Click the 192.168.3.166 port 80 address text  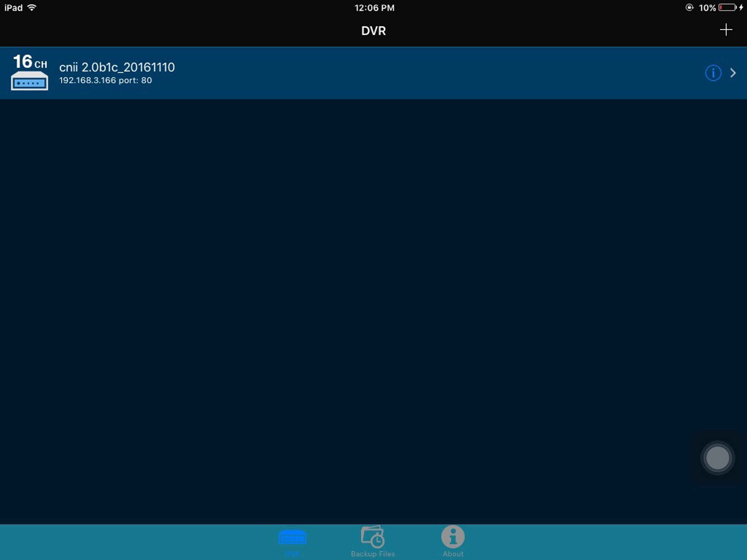[105, 80]
